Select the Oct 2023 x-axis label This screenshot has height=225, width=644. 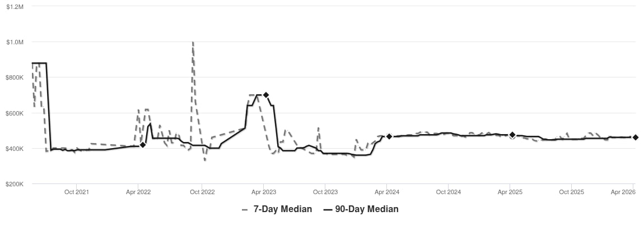click(x=325, y=192)
